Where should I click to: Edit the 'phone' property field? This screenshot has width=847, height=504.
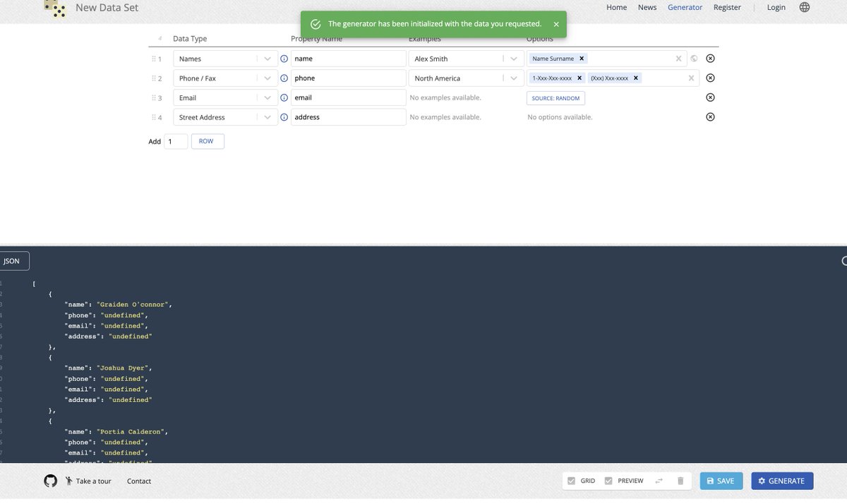[x=349, y=78]
